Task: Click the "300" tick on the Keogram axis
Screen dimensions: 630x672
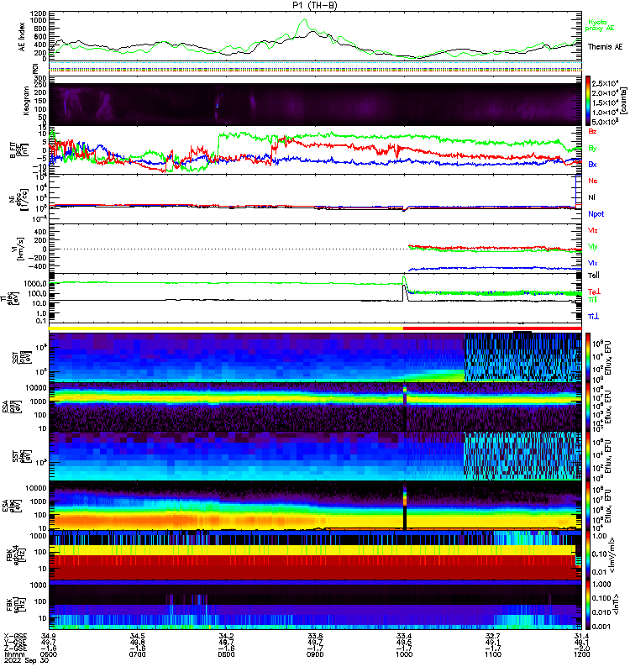Action: pyautogui.click(x=40, y=78)
